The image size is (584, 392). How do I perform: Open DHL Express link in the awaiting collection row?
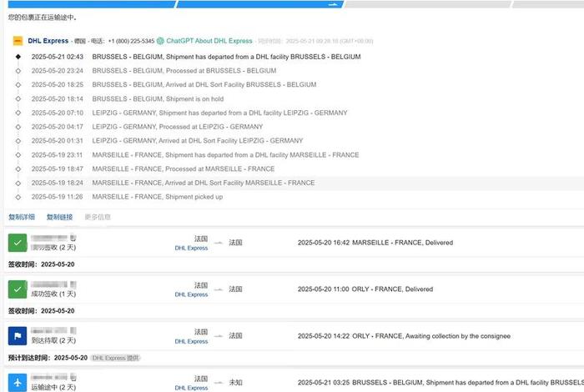pyautogui.click(x=191, y=341)
